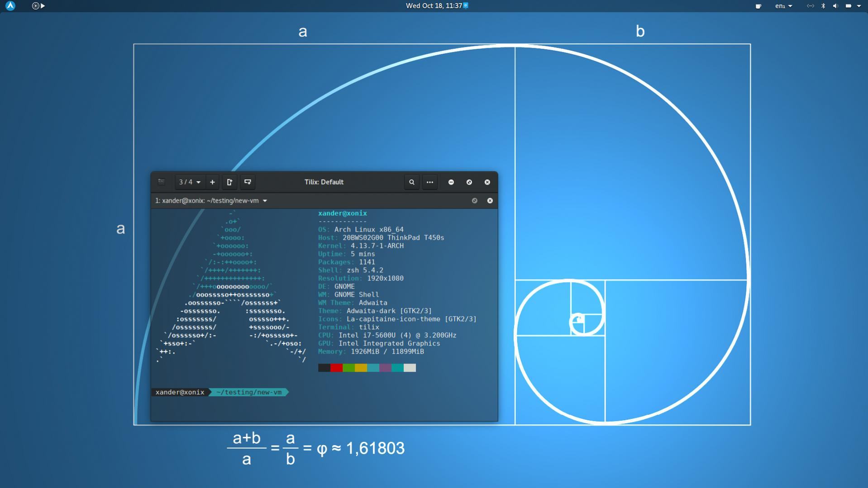868x488 pixels.
Task: Click the Bluetooth status icon
Action: 823,6
